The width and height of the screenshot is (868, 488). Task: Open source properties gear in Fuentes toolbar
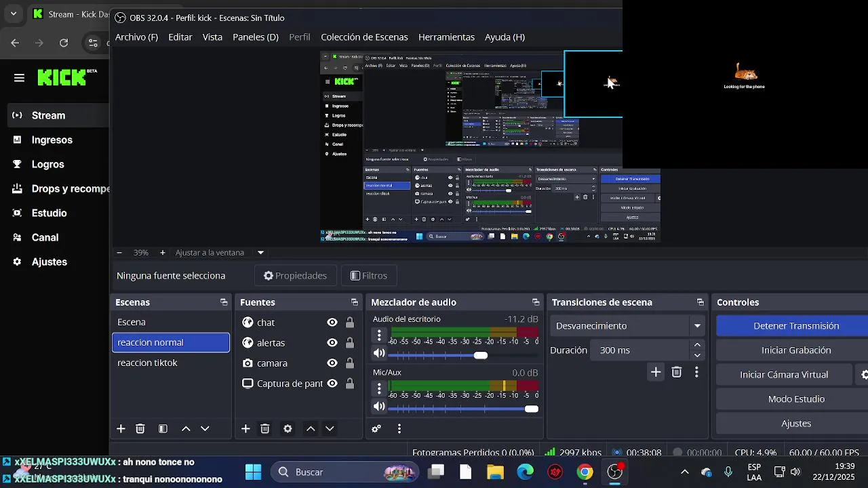(288, 428)
